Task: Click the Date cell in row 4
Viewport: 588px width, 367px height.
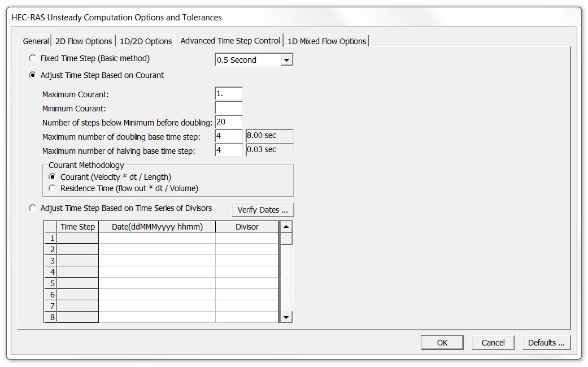Action: [157, 271]
